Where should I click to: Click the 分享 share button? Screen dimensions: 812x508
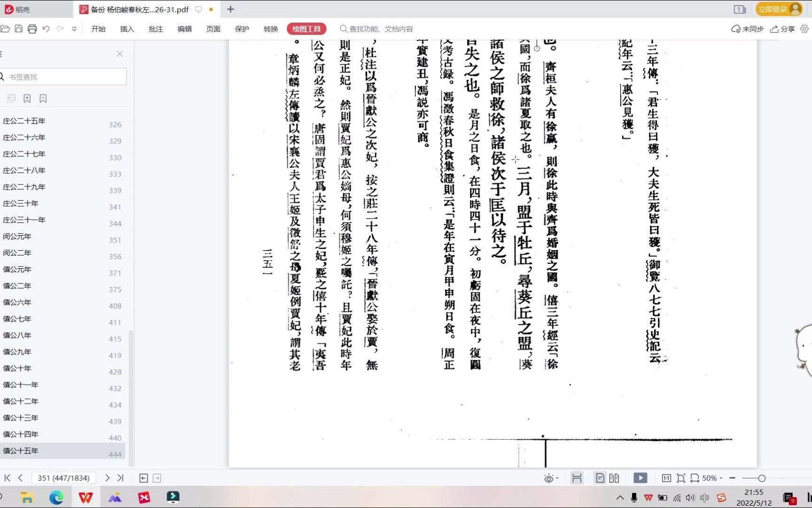(x=782, y=29)
